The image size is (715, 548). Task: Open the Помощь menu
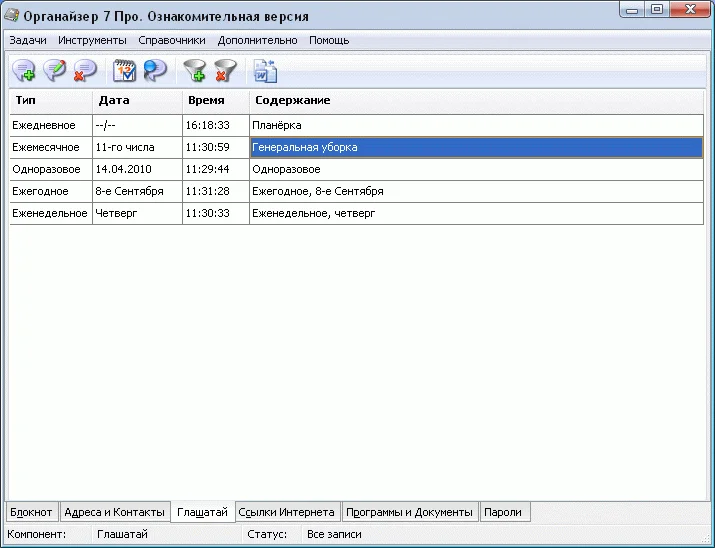point(329,41)
